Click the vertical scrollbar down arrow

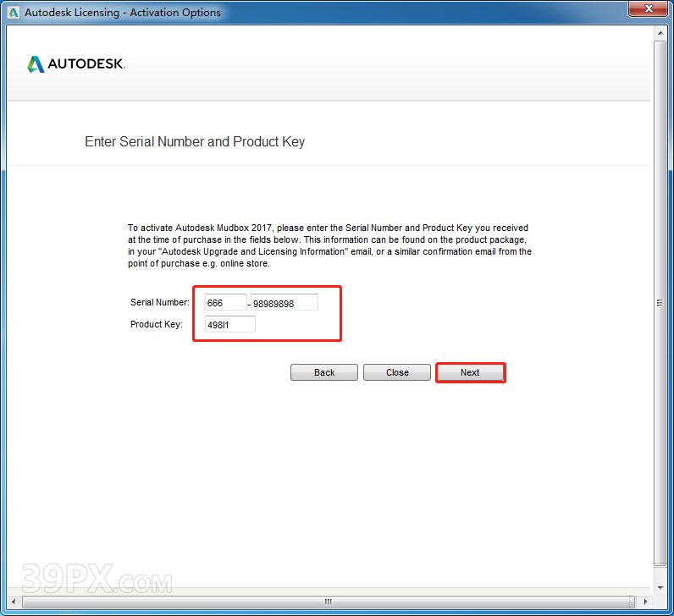pos(660,587)
